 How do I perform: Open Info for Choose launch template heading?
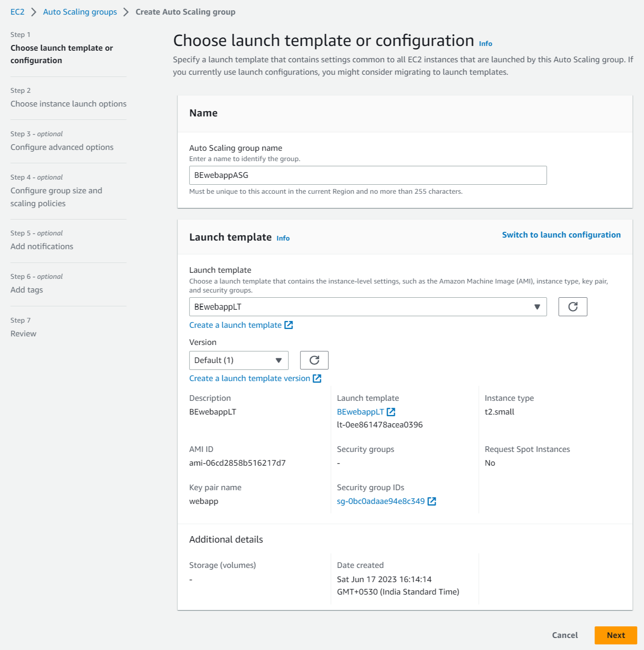[x=485, y=43]
